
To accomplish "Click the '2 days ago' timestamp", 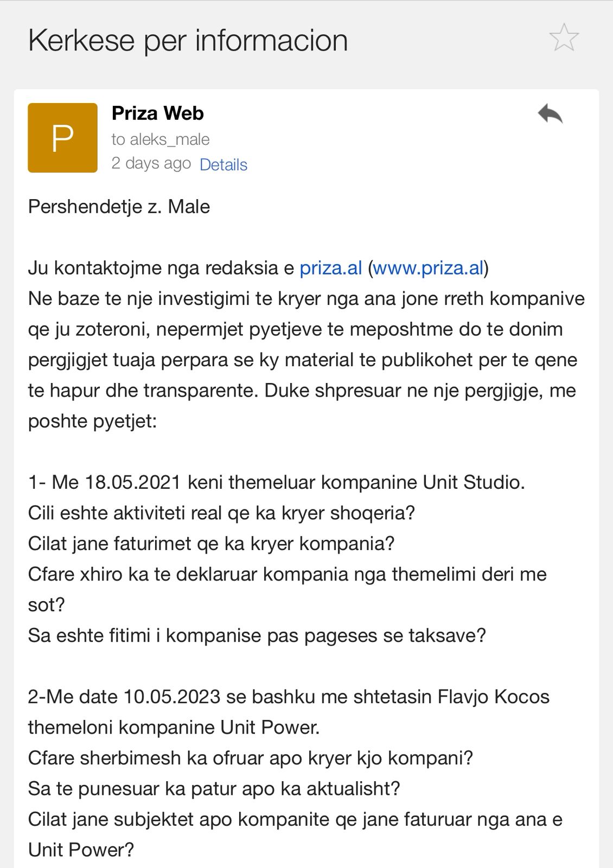I will [151, 163].
